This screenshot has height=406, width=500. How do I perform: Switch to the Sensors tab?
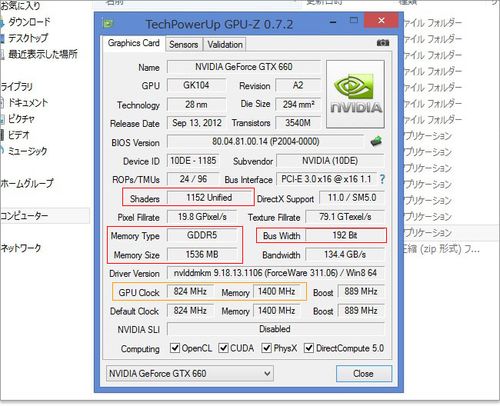pyautogui.click(x=183, y=44)
